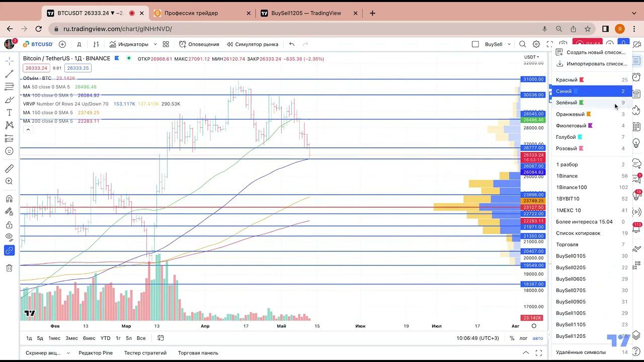The width and height of the screenshot is (644, 362).
Task: Open the Редактор Pine tab
Action: (x=96, y=353)
